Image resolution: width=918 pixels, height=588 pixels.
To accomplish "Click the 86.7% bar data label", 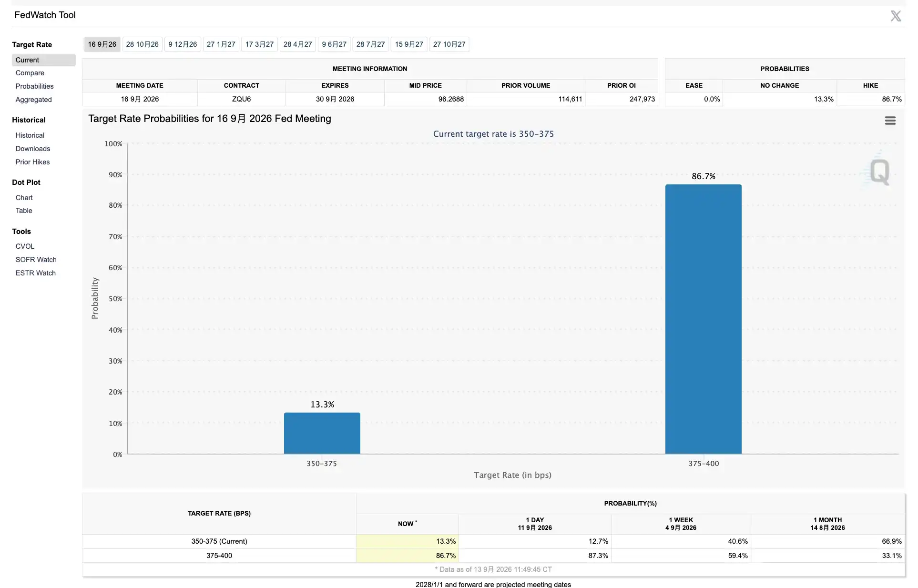I will pos(704,176).
